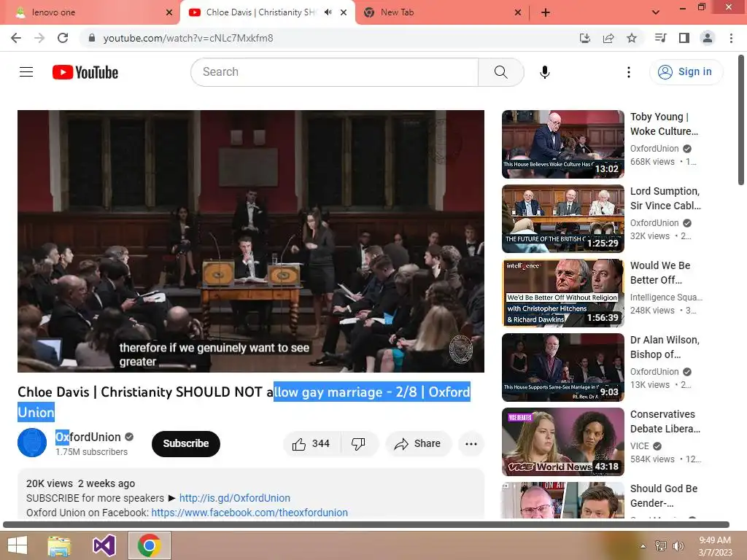
Task: Select the Chloe Davis YouTube tab
Action: pyautogui.click(x=260, y=12)
